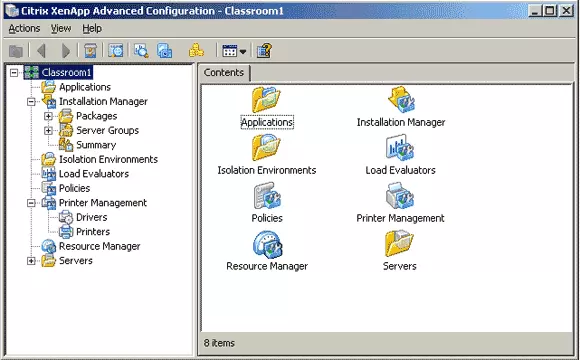
Task: Click the greyed-out up-folder toolbar icon
Action: (16, 51)
